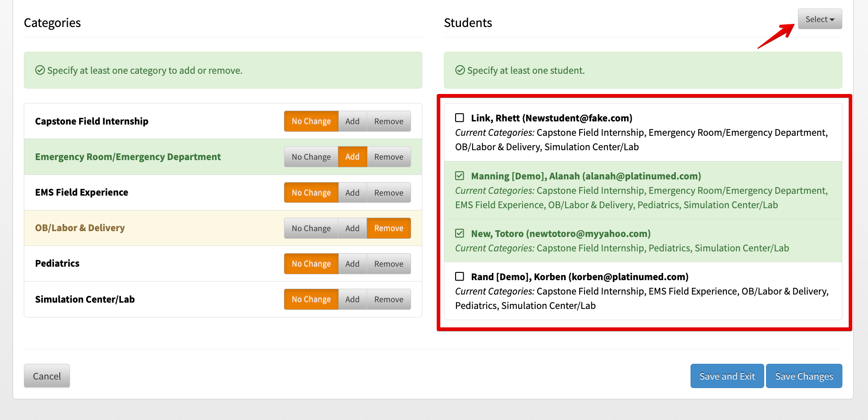
Task: Choose Add for OB/Labor & Delivery
Action: click(352, 228)
